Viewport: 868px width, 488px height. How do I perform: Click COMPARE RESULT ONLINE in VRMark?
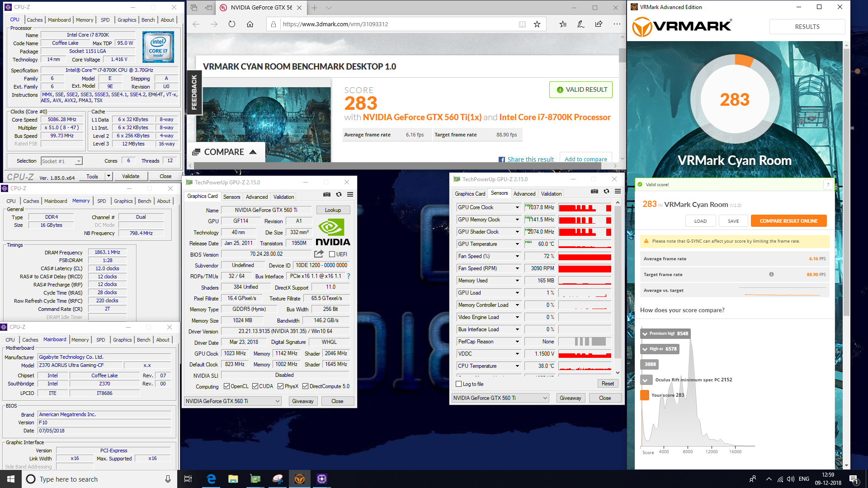[788, 221]
